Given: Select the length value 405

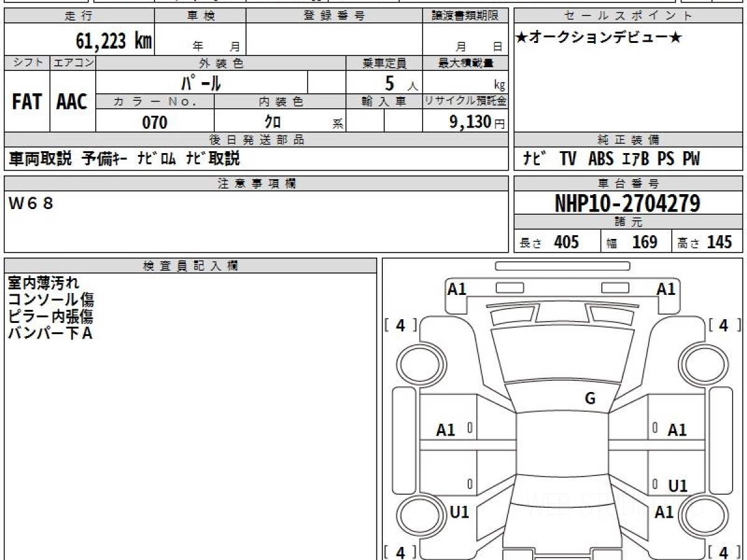Looking at the screenshot, I should click(x=566, y=242).
